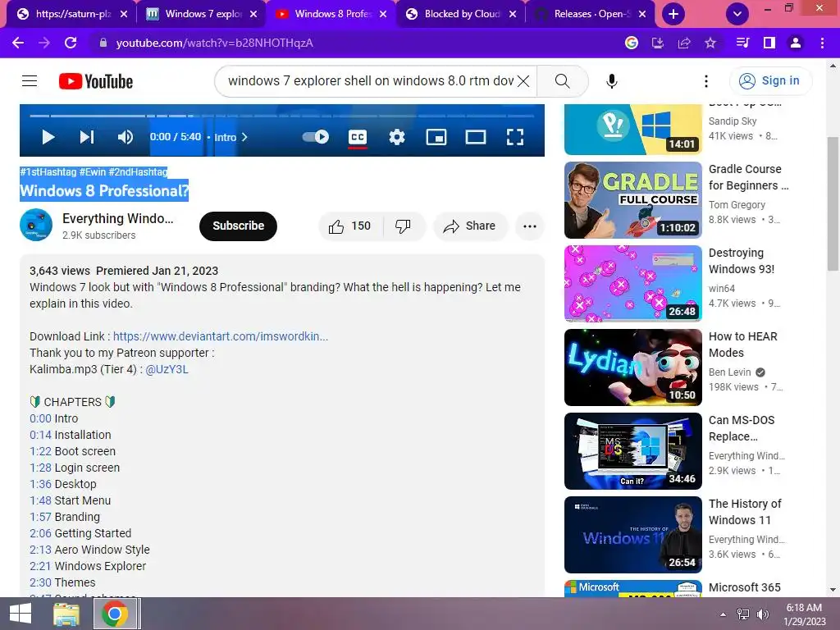Enable miniplayer mode

436,137
